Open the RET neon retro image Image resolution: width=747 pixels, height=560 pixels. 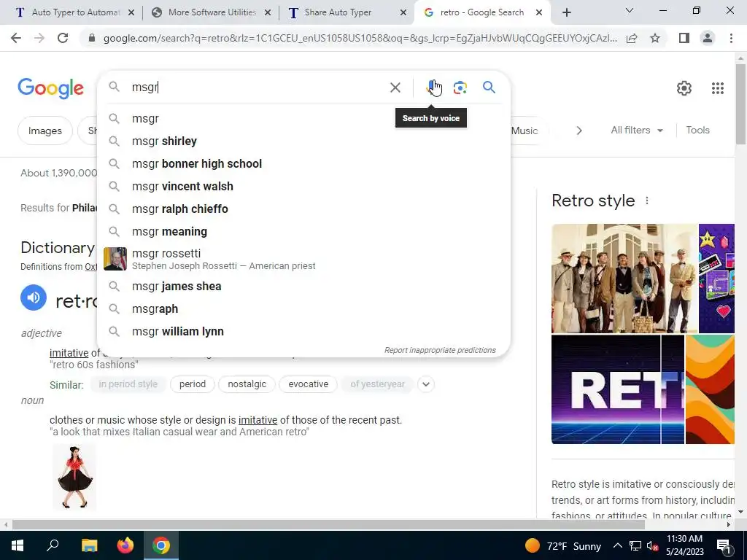click(x=618, y=389)
